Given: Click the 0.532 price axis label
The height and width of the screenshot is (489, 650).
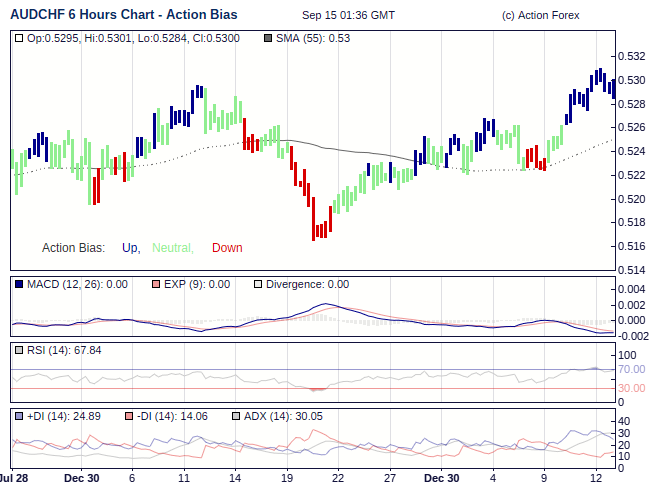Looking at the screenshot, I should pos(631,56).
